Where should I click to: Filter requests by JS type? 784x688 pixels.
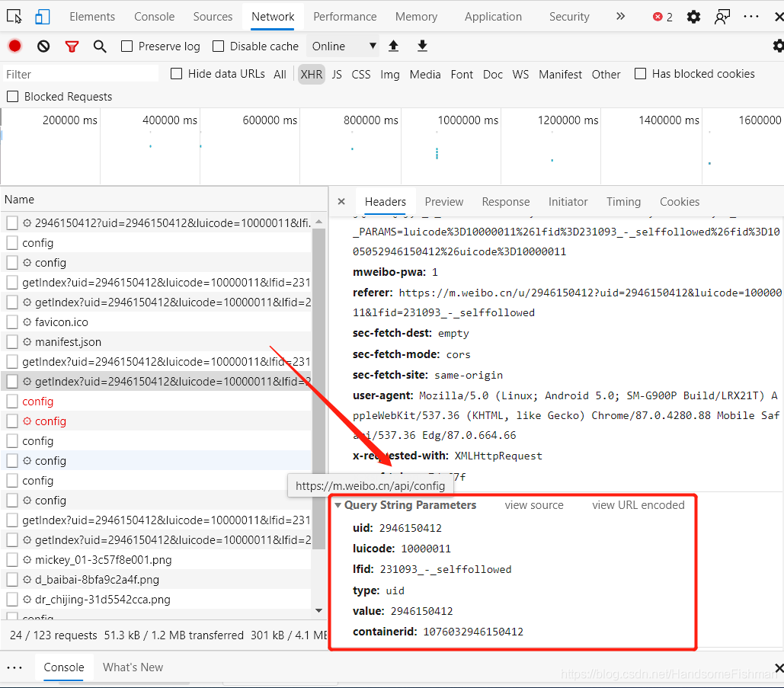coord(337,75)
